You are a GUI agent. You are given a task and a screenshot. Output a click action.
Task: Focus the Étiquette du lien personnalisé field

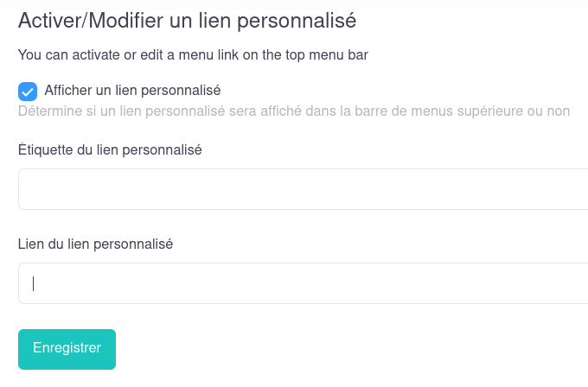[x=303, y=189]
